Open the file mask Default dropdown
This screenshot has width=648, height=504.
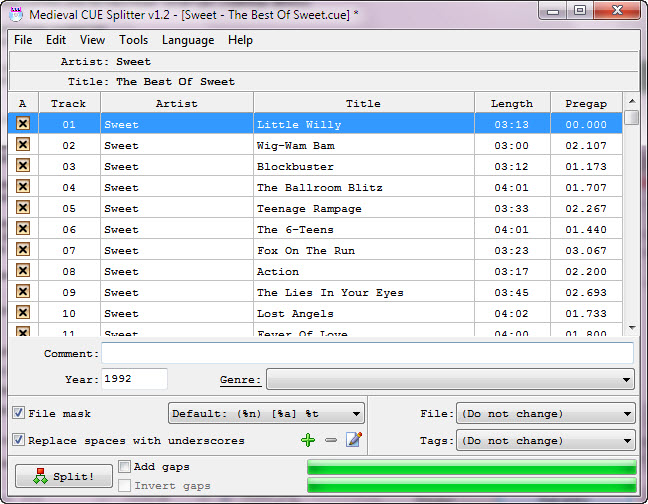(x=266, y=414)
